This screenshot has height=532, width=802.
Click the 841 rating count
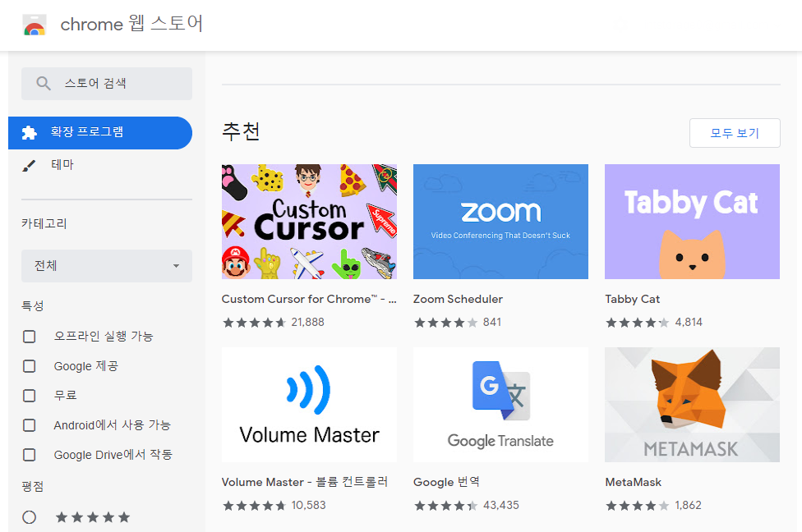[x=492, y=322]
